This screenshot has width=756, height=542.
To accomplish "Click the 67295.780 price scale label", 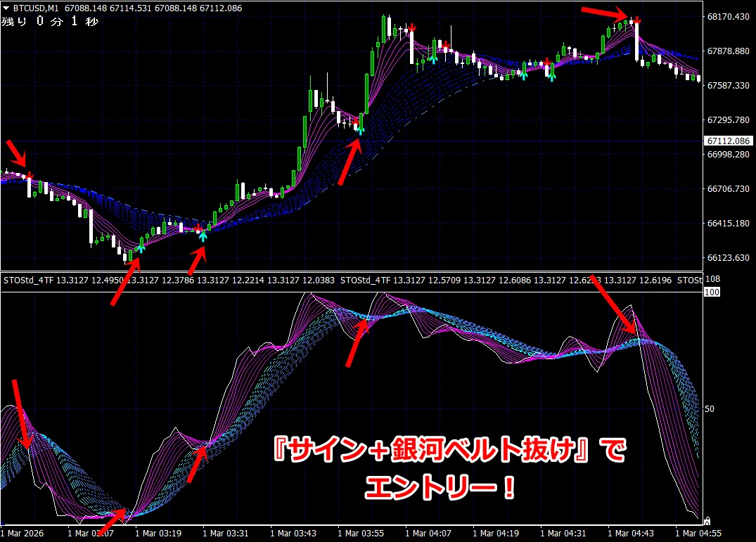I will [729, 120].
